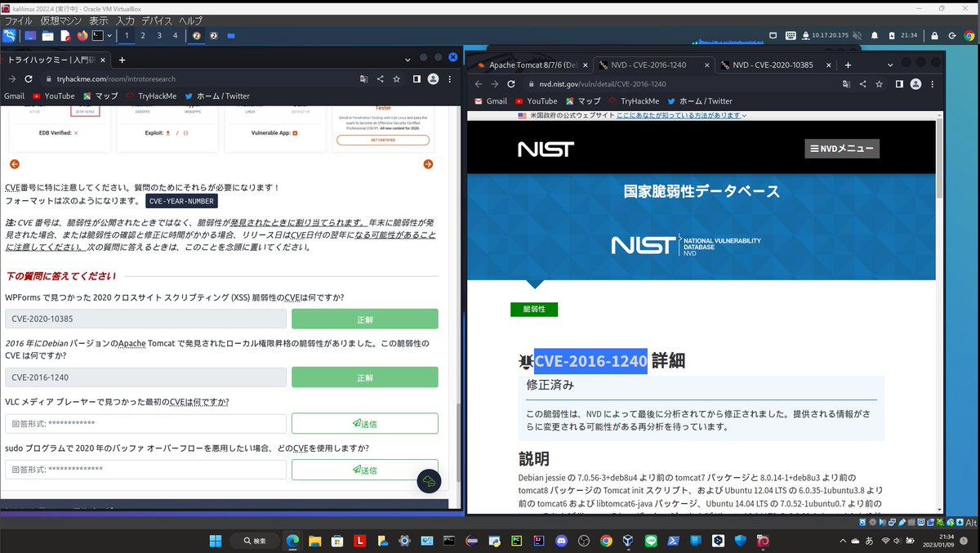Screen dimensions: 980x553
Task: Open notifications bell in the Kali panel
Action: tap(875, 36)
